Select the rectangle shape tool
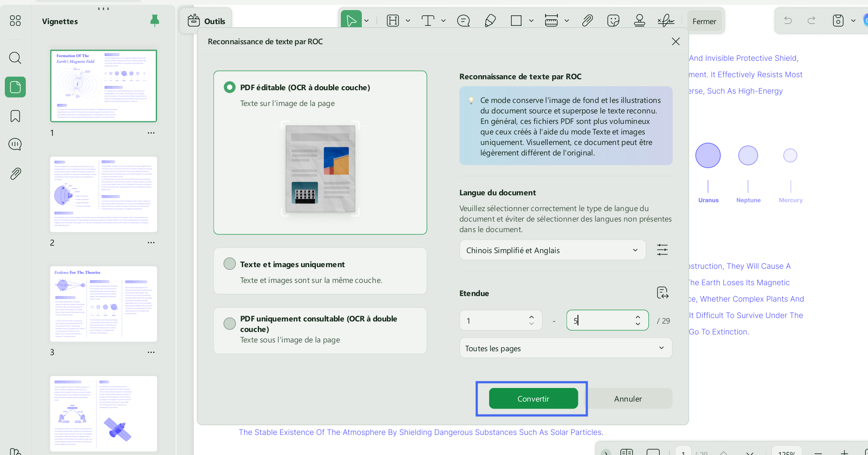This screenshot has height=455, width=868. (516, 21)
